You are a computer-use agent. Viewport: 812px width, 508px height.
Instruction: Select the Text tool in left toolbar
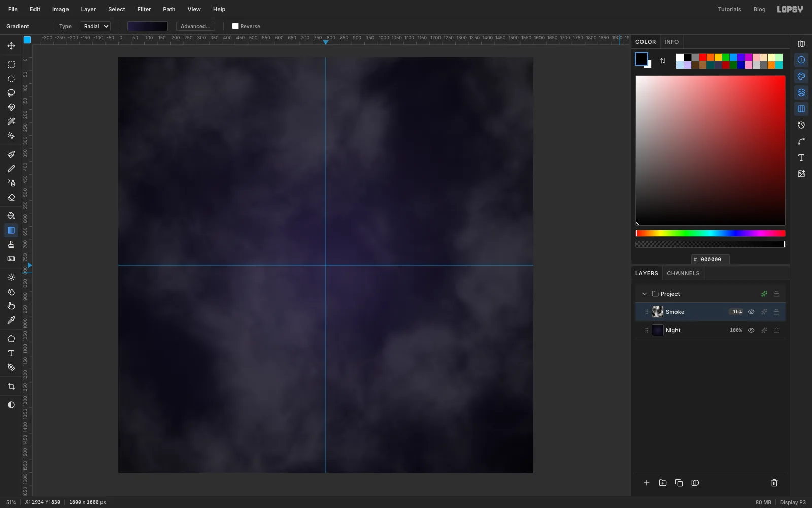coord(11,353)
